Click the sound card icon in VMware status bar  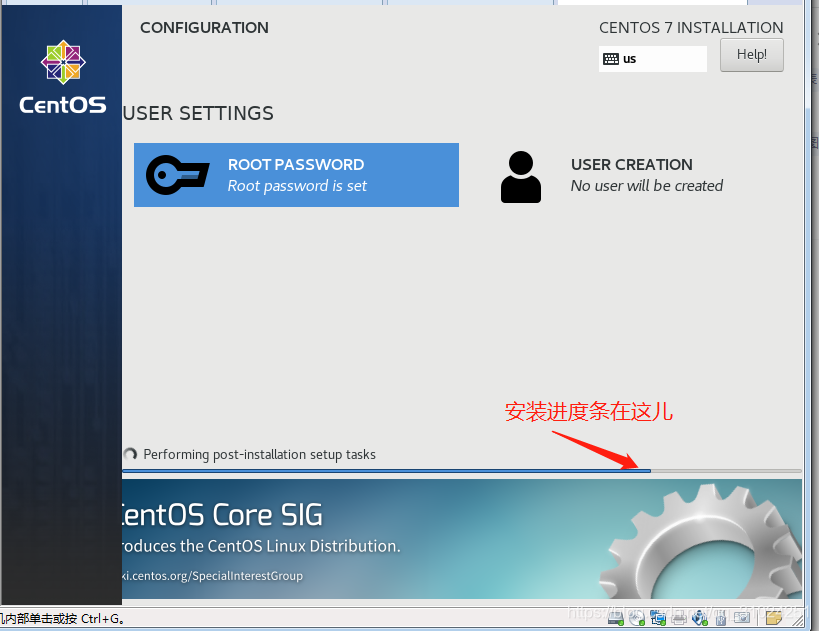(699, 618)
